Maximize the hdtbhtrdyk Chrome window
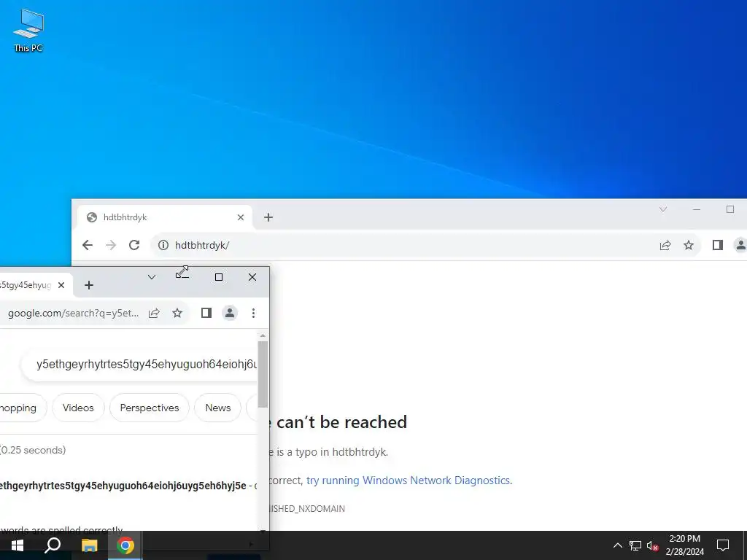Screen dimensions: 747x560 (x=729, y=209)
